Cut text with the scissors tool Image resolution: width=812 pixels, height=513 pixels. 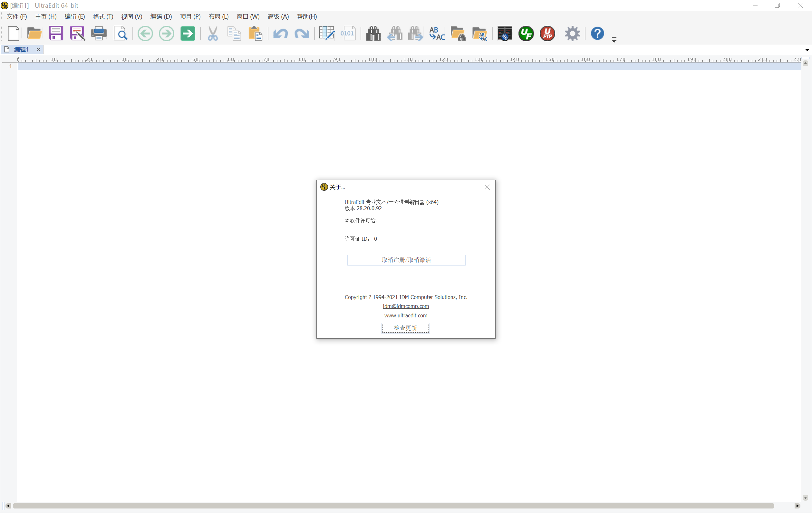point(212,34)
